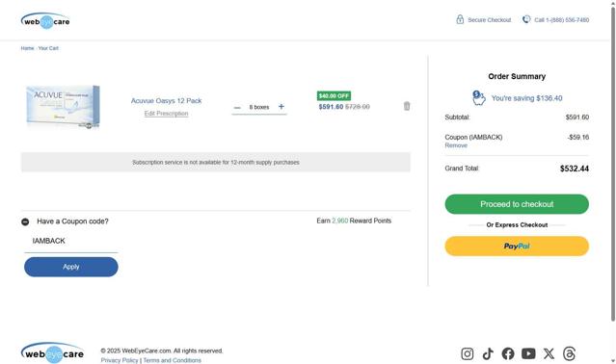Remove the IAMBACK coupon
Image resolution: width=616 pixels, height=364 pixels.
pyautogui.click(x=456, y=145)
